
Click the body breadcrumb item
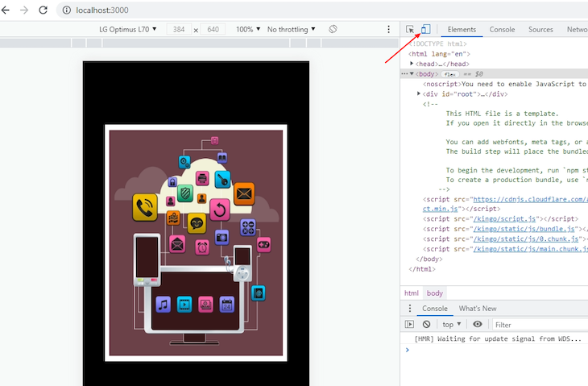(x=434, y=293)
